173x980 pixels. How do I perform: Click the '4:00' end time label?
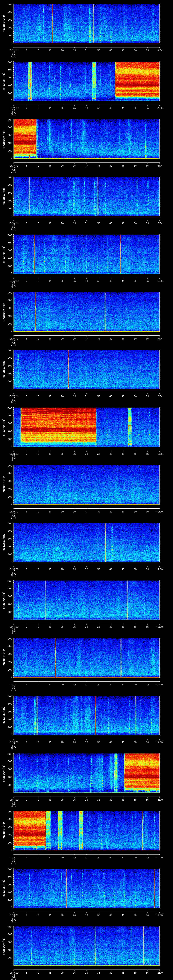pyautogui.click(x=160, y=166)
